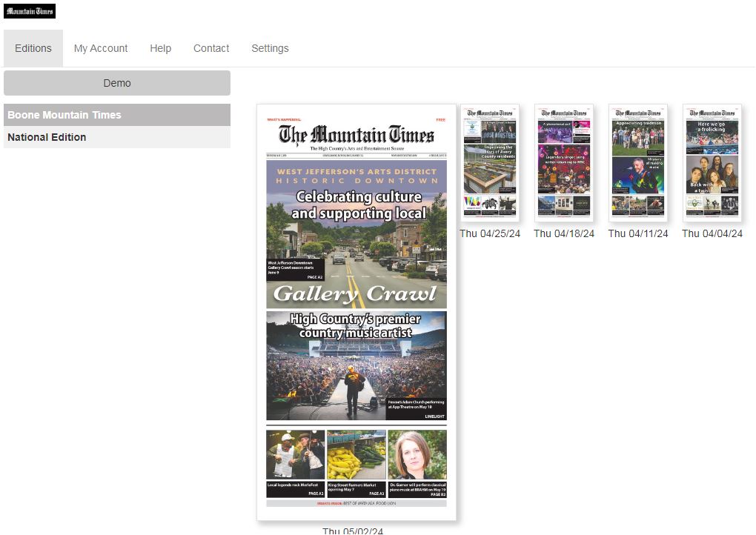
Task: Click the Thu 04/11/24 date label
Action: [638, 233]
